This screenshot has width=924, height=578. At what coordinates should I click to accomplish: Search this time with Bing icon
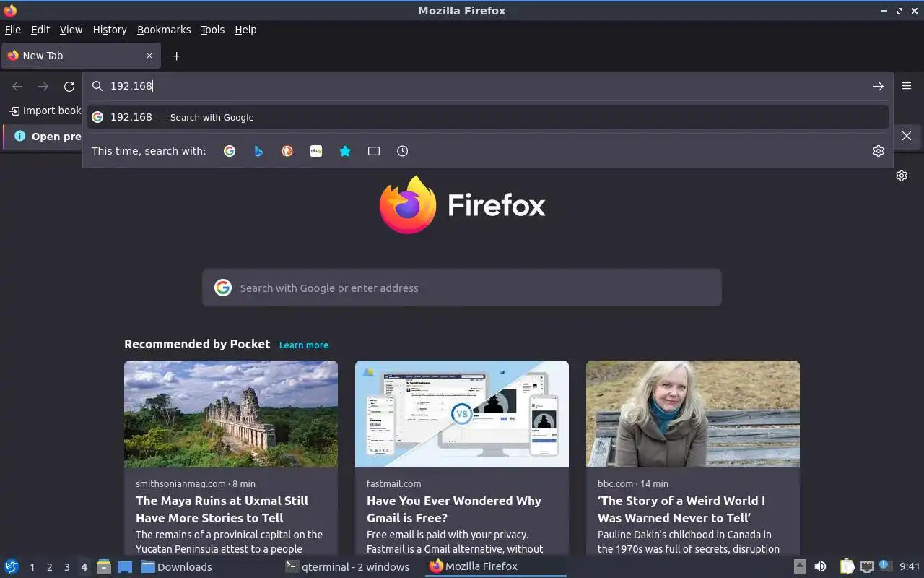click(258, 151)
